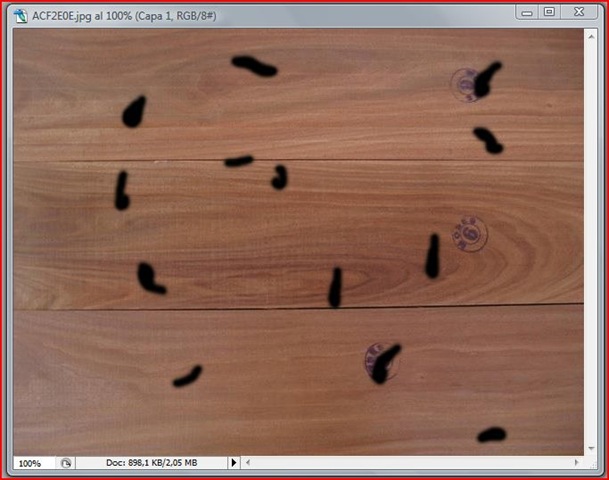609x480 pixels.
Task: Minimize the ACF2E0E.jpg document window
Action: (527, 13)
